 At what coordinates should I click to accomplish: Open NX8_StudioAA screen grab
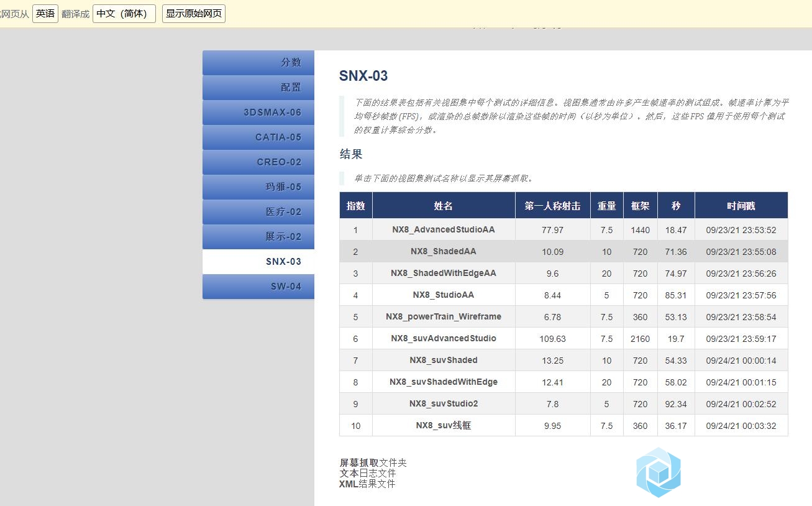[x=444, y=295]
